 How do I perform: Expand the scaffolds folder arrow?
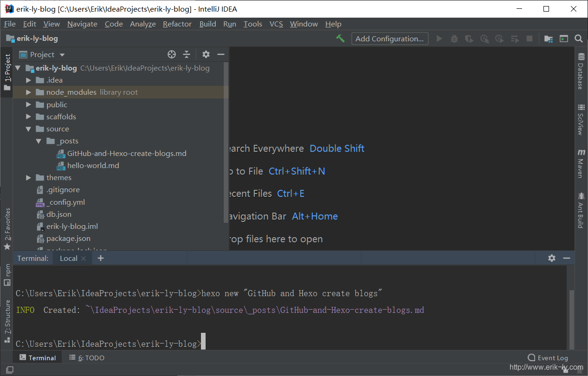coord(29,117)
